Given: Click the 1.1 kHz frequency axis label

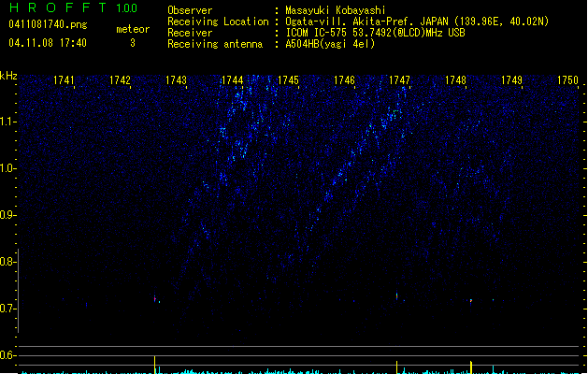Looking at the screenshot, I should click(7, 122).
